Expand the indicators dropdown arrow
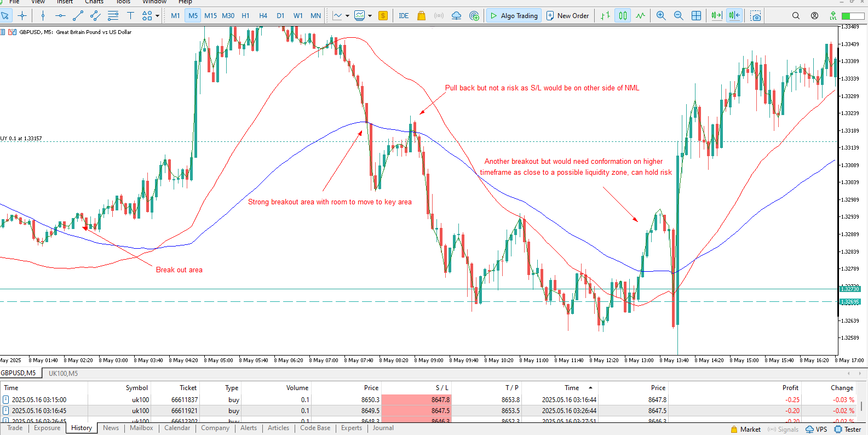 347,16
